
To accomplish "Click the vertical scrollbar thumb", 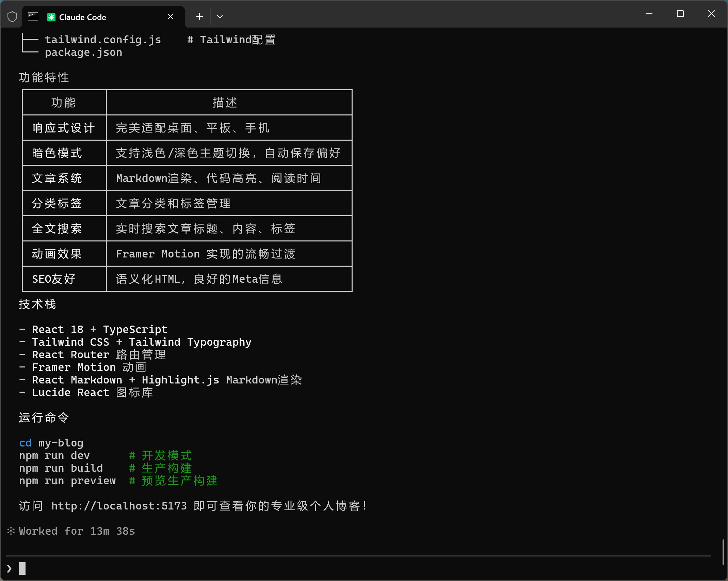I will click(x=723, y=552).
